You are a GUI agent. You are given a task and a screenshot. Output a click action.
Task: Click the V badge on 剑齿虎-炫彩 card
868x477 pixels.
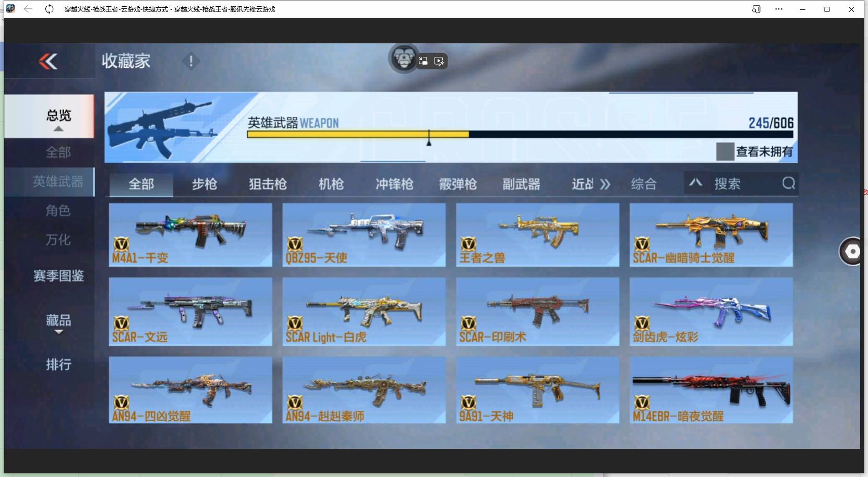(642, 323)
